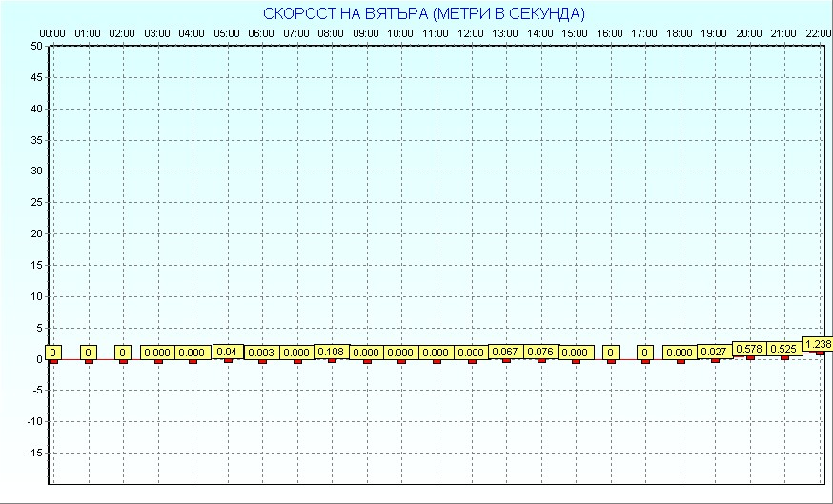The image size is (833, 504).
Task: Select the 1.238 data label
Action: 818,344
